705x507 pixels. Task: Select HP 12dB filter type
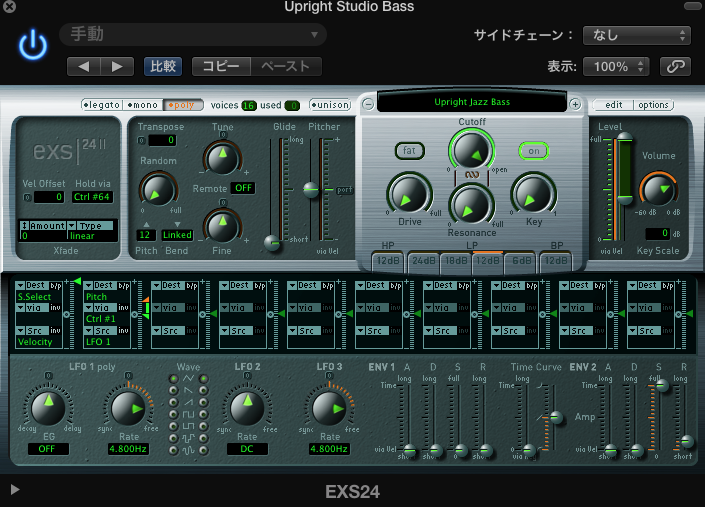[x=388, y=261]
